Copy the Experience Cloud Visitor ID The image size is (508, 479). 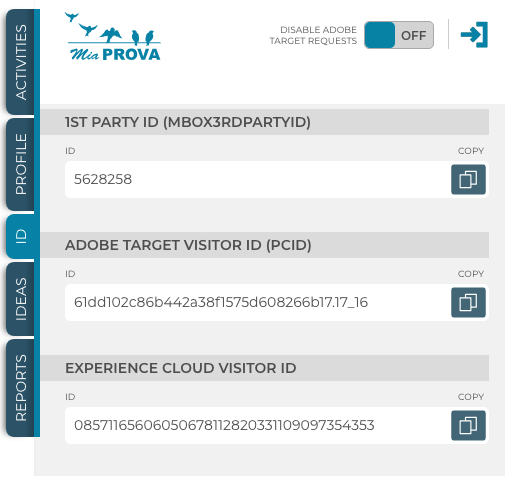coord(468,425)
